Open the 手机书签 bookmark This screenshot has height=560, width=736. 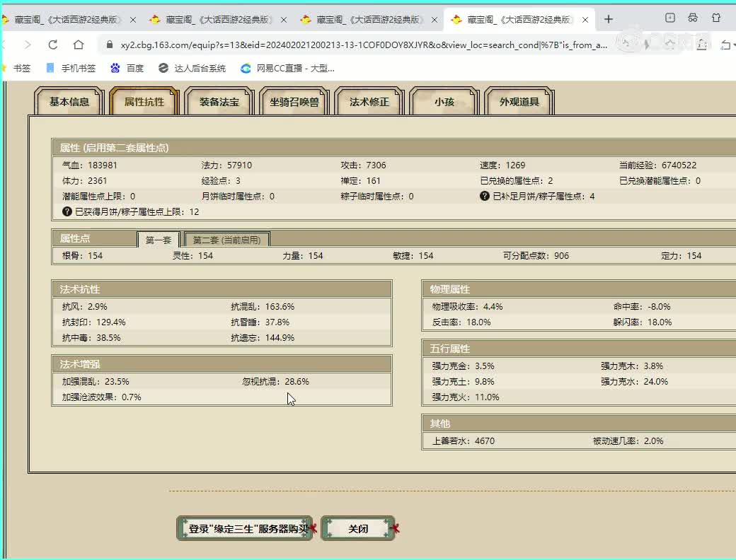[x=71, y=69]
